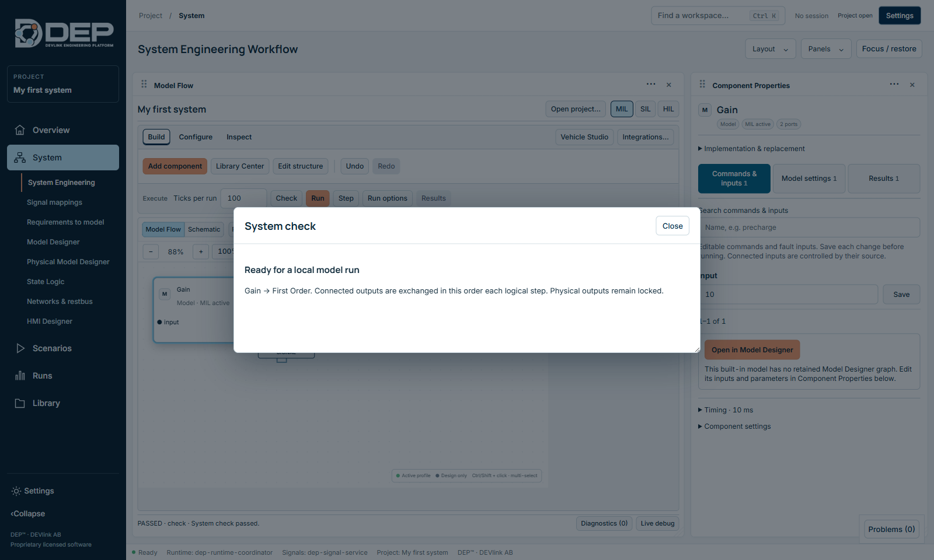
Task: Expand the Component settings section
Action: 734,426
